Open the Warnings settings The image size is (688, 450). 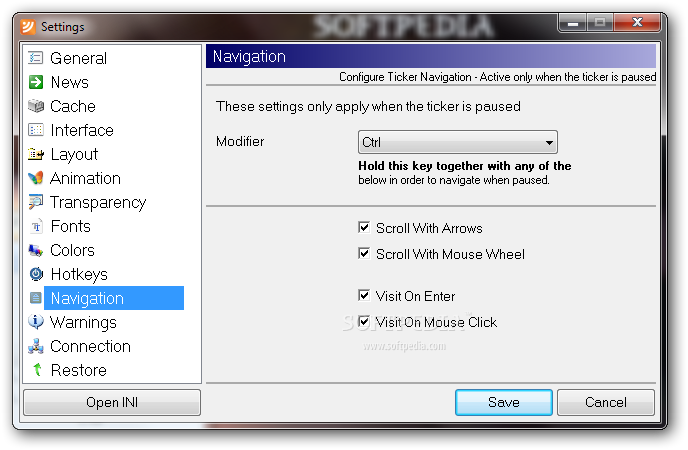click(83, 322)
